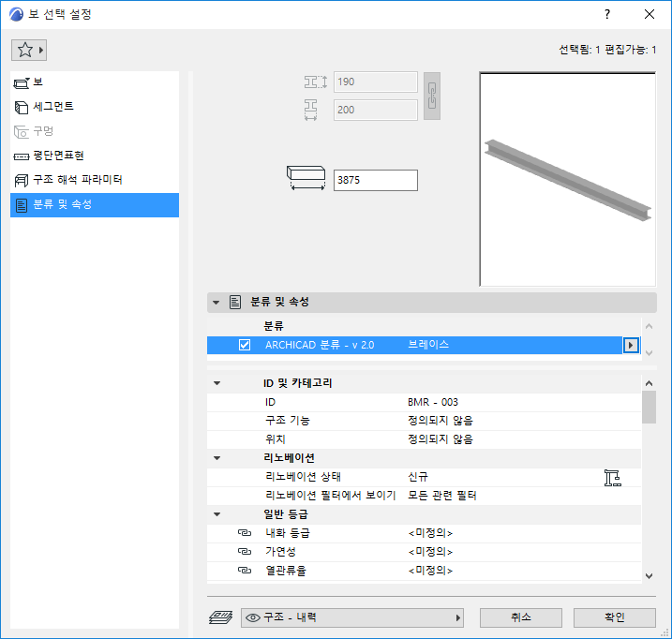Open the 구조 - 내력 layer dropdown
This screenshot has width=672, height=639.
(x=351, y=617)
